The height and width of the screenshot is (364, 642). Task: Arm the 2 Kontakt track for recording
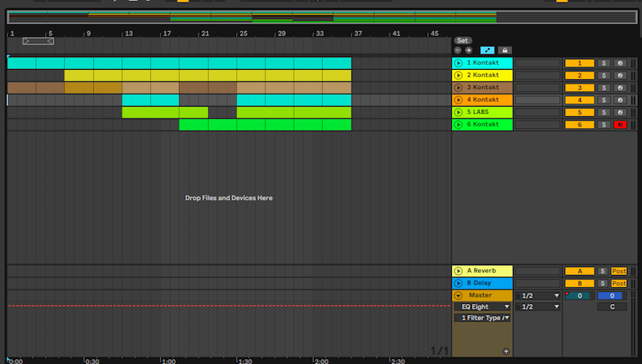(x=620, y=75)
